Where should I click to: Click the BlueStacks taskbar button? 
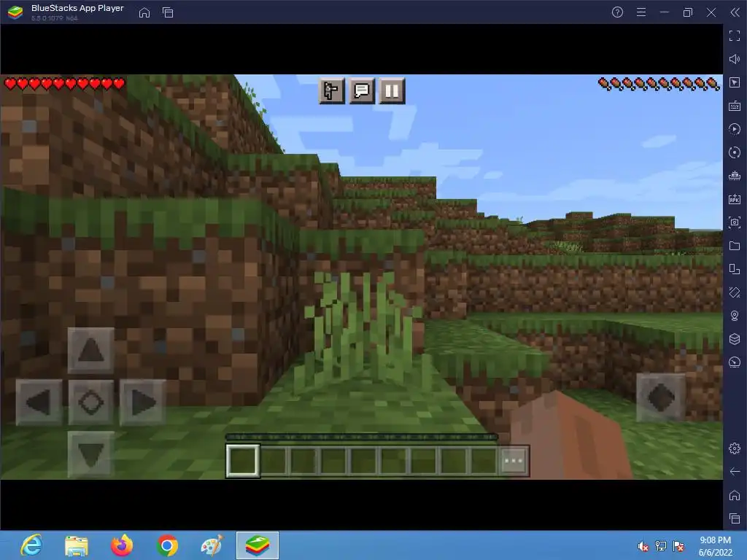[x=258, y=545]
